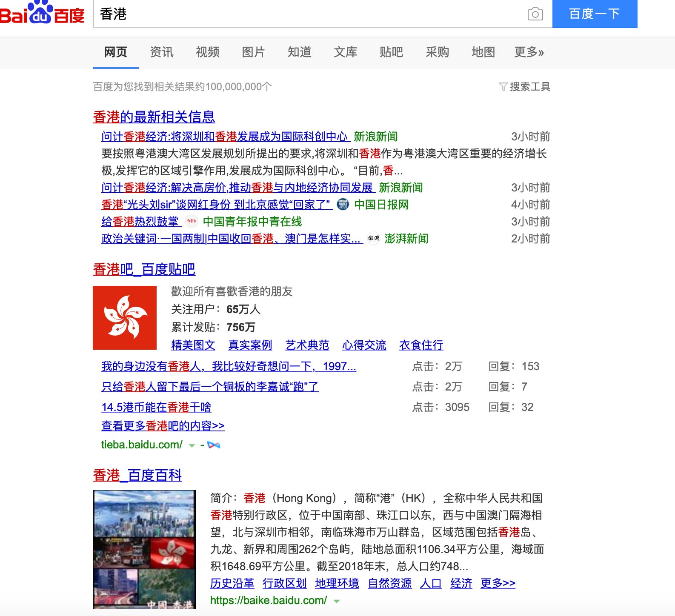Click China Youth Daily source logo icon
Screen dimensions: 675x616
(x=192, y=222)
